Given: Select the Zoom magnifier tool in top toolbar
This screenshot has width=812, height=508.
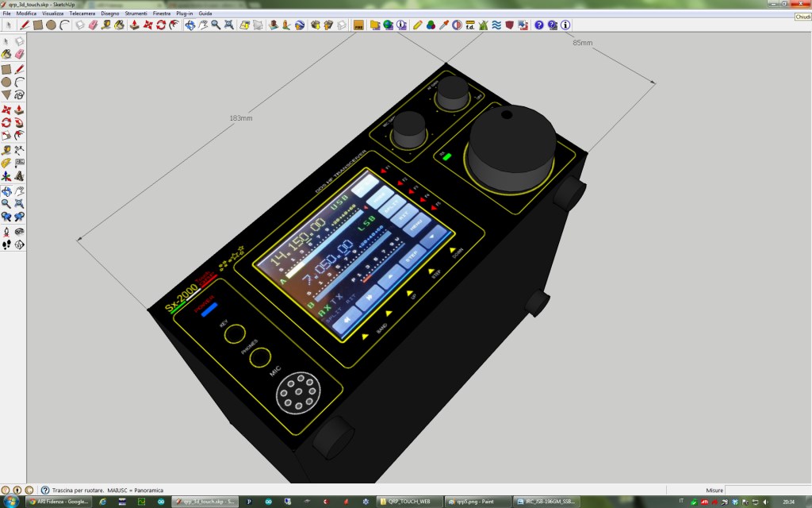Looking at the screenshot, I should click(216, 25).
